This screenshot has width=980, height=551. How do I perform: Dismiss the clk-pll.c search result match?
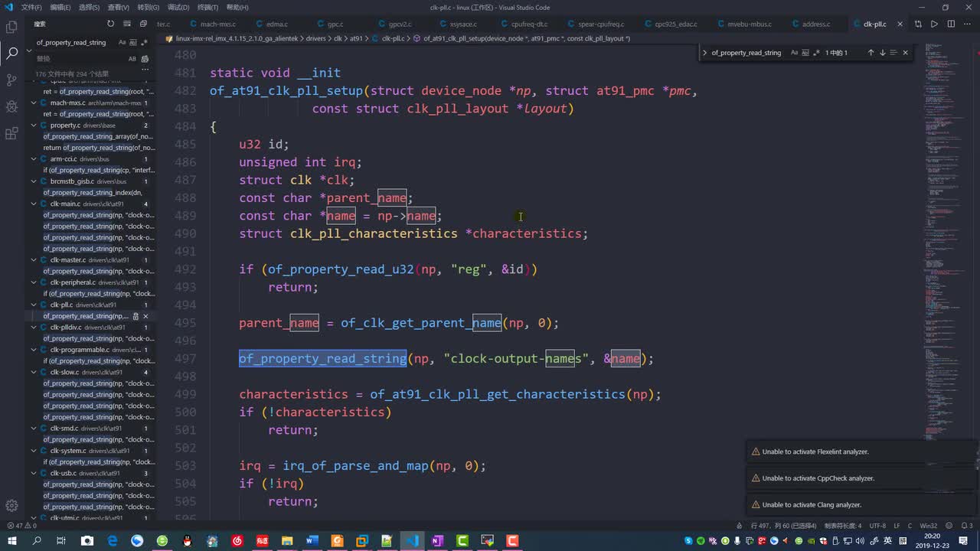click(145, 316)
